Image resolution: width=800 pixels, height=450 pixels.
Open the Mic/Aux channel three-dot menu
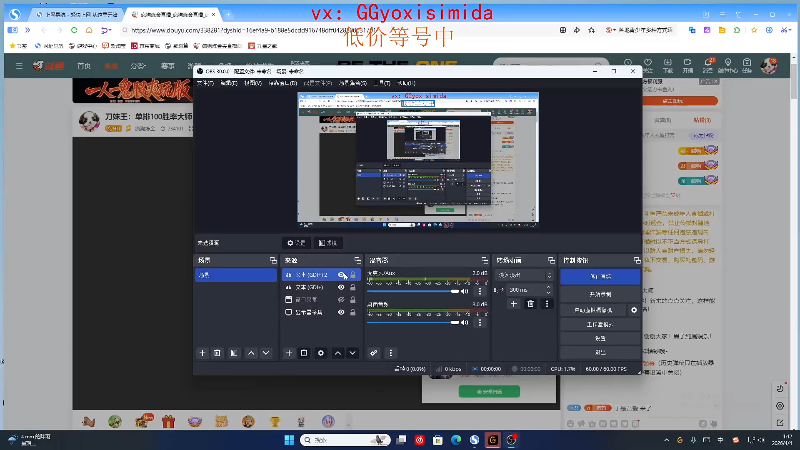point(480,291)
